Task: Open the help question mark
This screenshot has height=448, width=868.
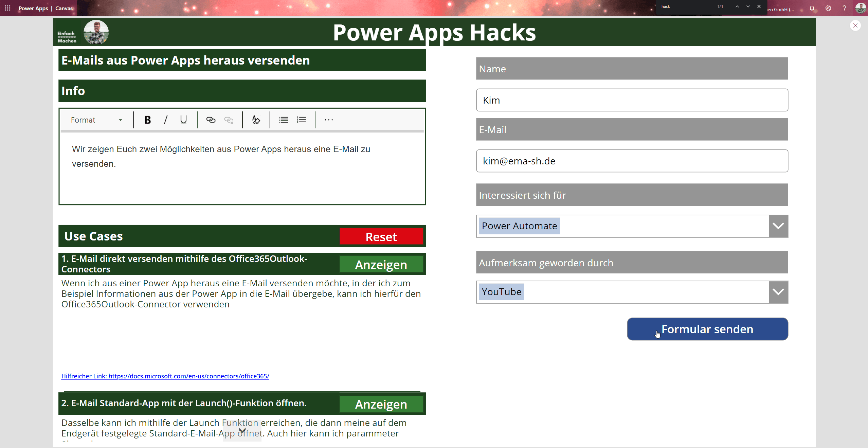Action: [844, 8]
